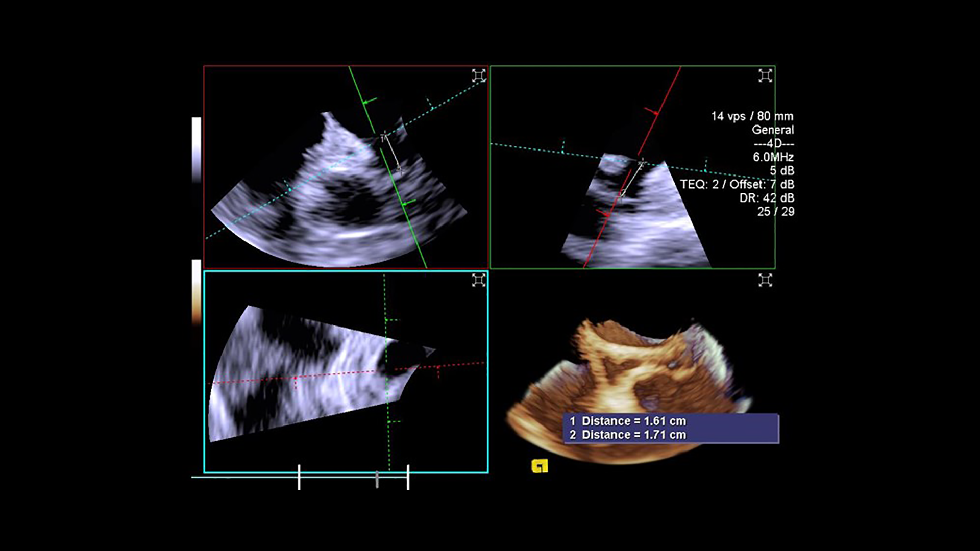Select the "1 Distance = 1.61 cm" result
980x551 pixels.
628,421
